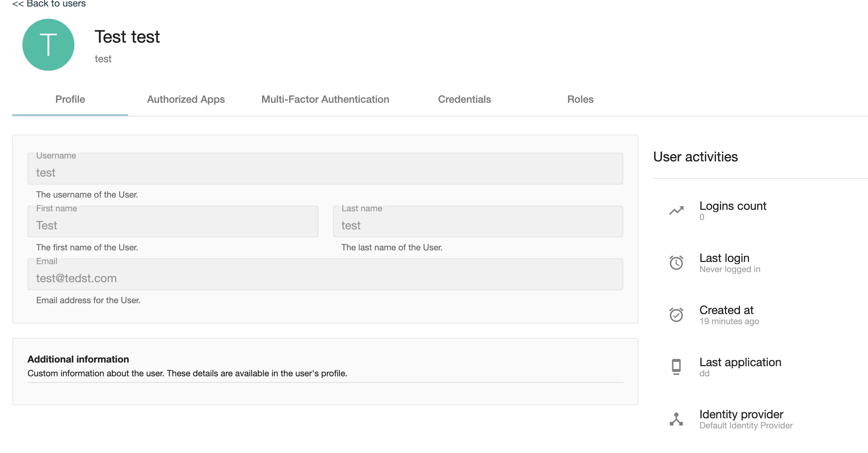
Task: Select the Profile tab
Action: (x=69, y=99)
